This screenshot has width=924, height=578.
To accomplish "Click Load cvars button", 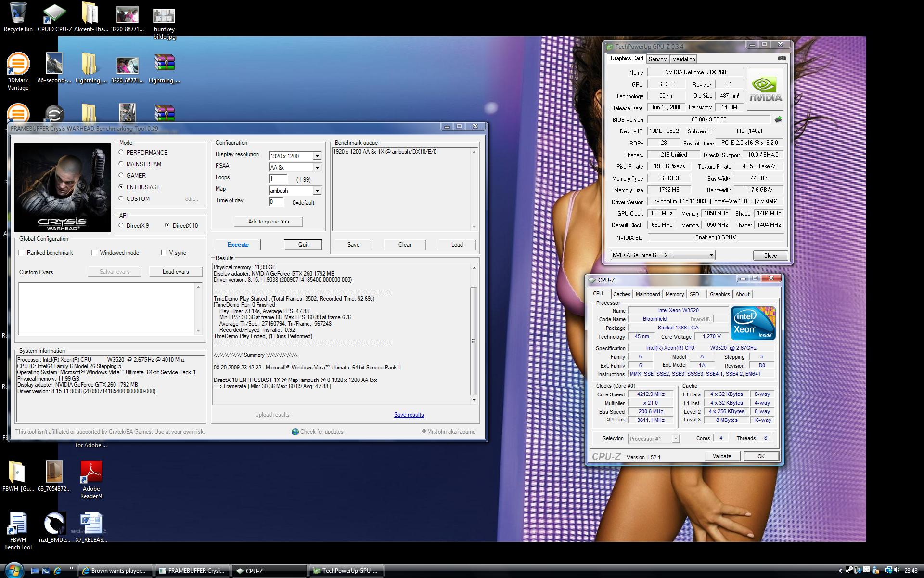I will click(x=176, y=272).
